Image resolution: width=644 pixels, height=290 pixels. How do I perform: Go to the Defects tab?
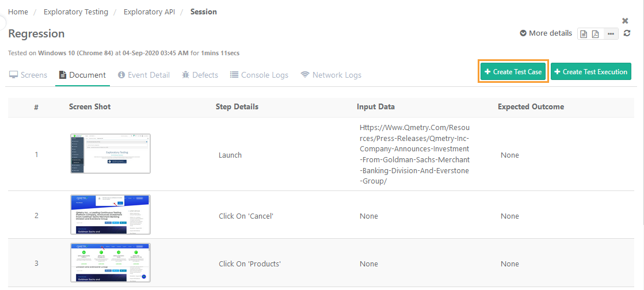click(200, 75)
